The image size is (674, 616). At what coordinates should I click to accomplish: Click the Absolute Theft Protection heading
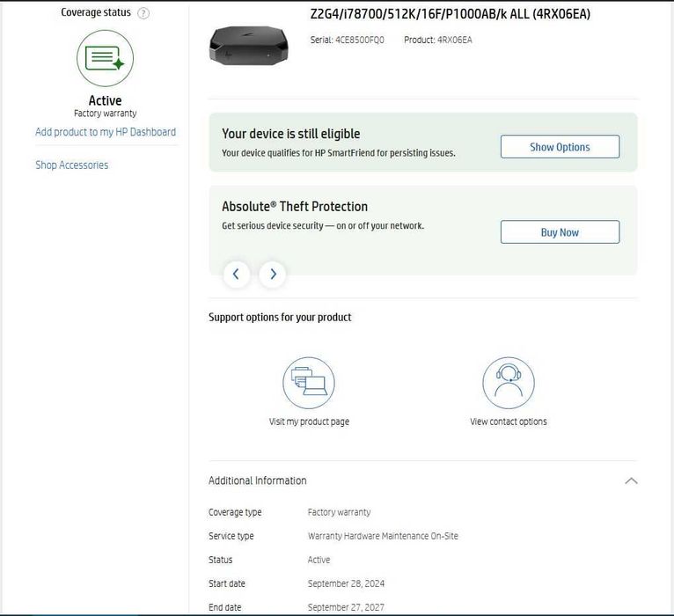pos(295,206)
